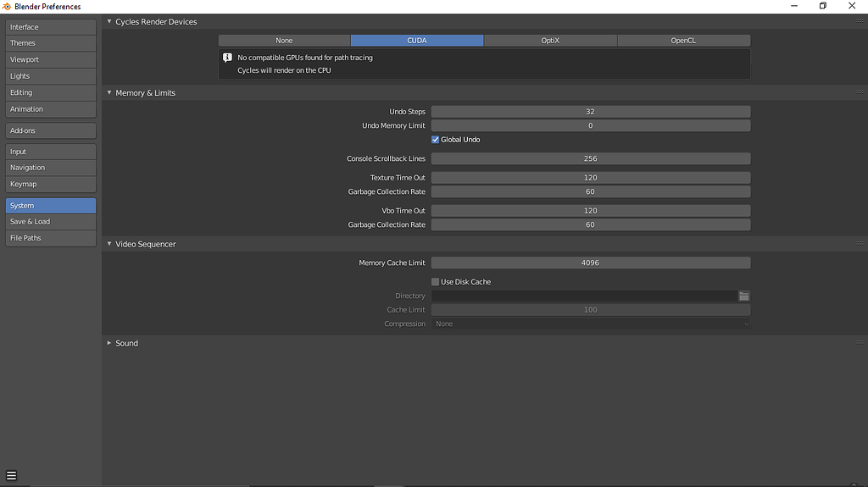Open the hamburger preferences menu
868x487 pixels.
tap(11, 475)
